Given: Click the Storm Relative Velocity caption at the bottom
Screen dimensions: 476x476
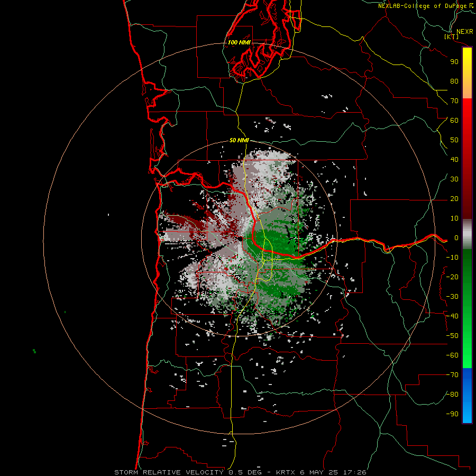Looking at the screenshot, I should click(240, 472).
